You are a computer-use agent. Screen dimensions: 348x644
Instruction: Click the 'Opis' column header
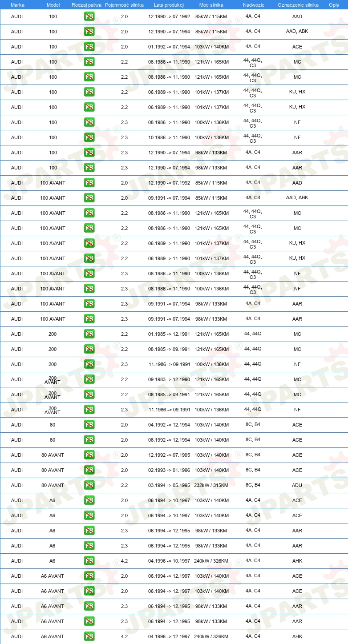pyautogui.click(x=334, y=5)
